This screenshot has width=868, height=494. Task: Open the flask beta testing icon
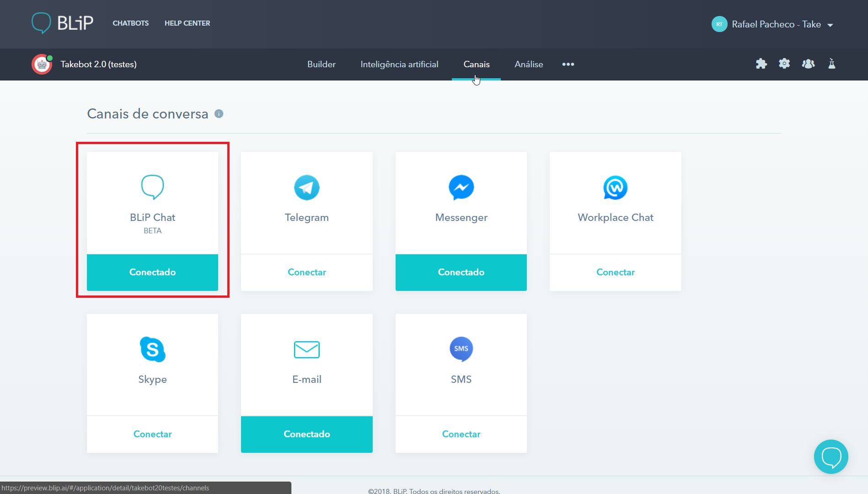tap(832, 64)
